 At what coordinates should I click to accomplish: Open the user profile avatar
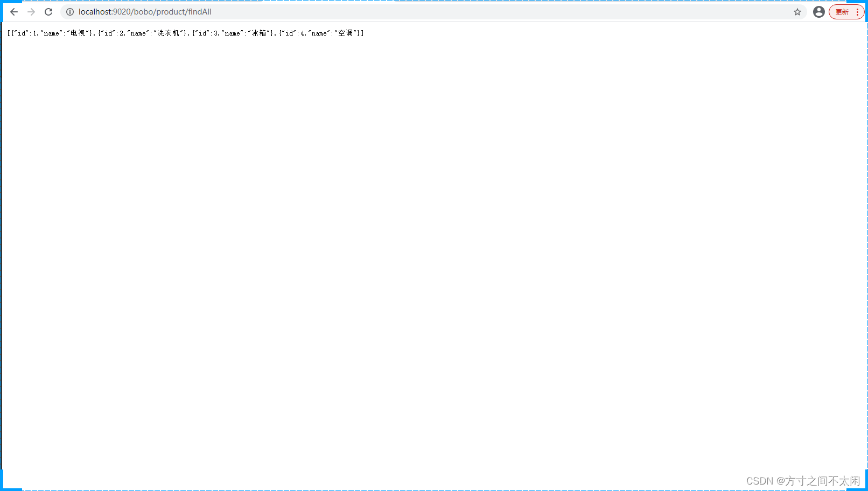(x=819, y=12)
